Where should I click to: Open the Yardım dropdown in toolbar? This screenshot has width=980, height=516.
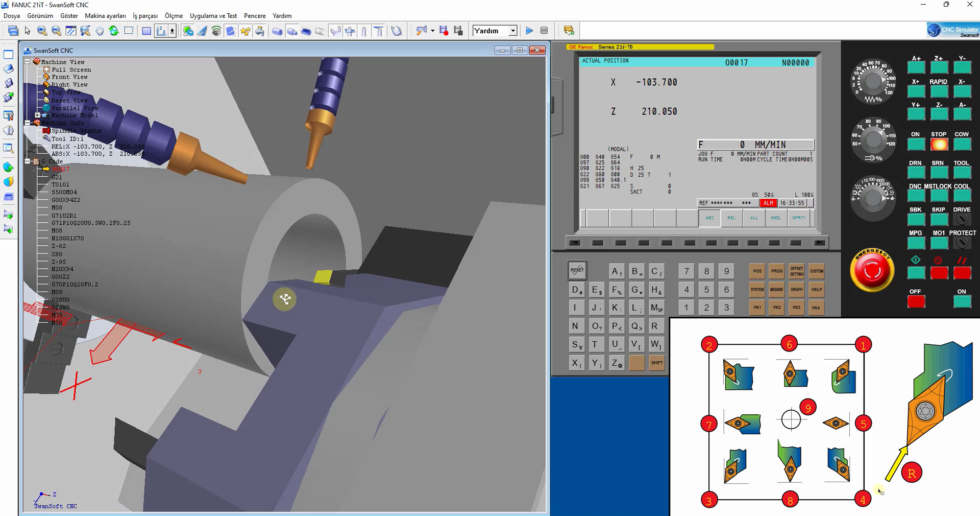[x=513, y=31]
